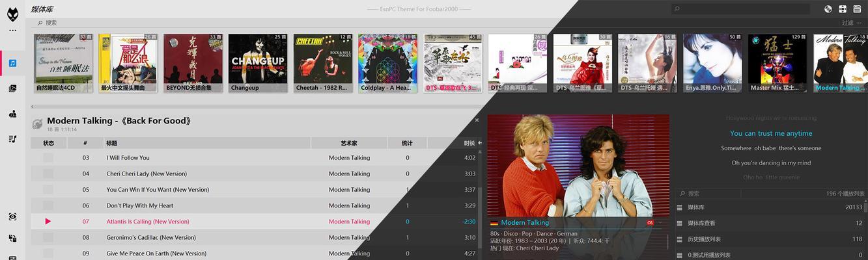Click the layout panel icon at top right
This screenshot has height=260, width=868.
point(858,9)
